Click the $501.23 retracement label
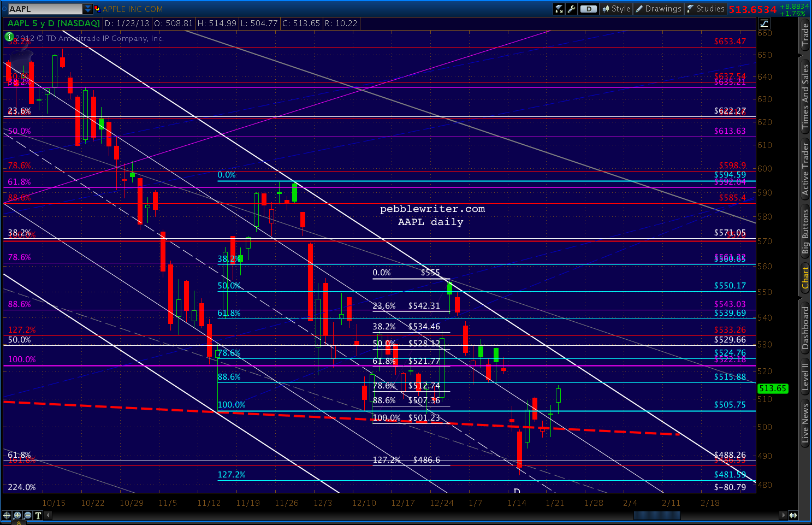The height and width of the screenshot is (525, 812). 424,418
